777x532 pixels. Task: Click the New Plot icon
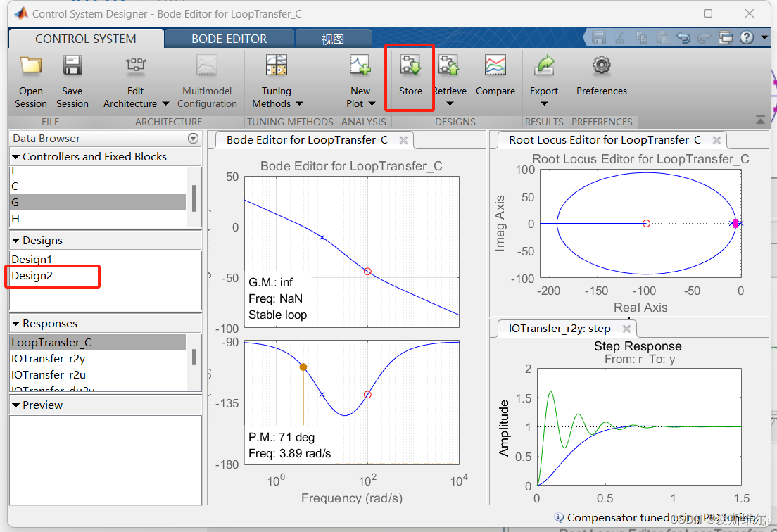pos(360,65)
